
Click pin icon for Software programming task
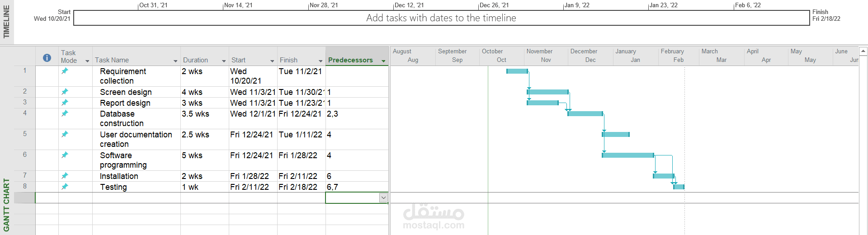(65, 155)
